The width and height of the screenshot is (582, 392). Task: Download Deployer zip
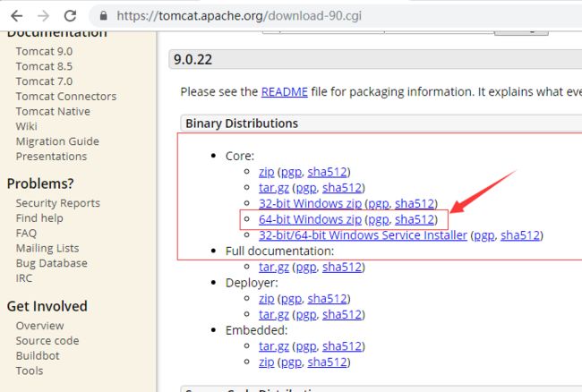click(267, 299)
